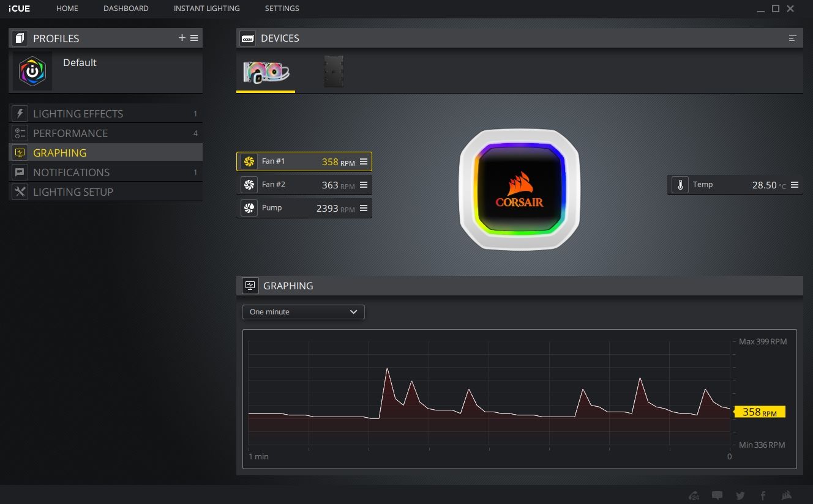Open the Devices panel options menu

coord(793,38)
